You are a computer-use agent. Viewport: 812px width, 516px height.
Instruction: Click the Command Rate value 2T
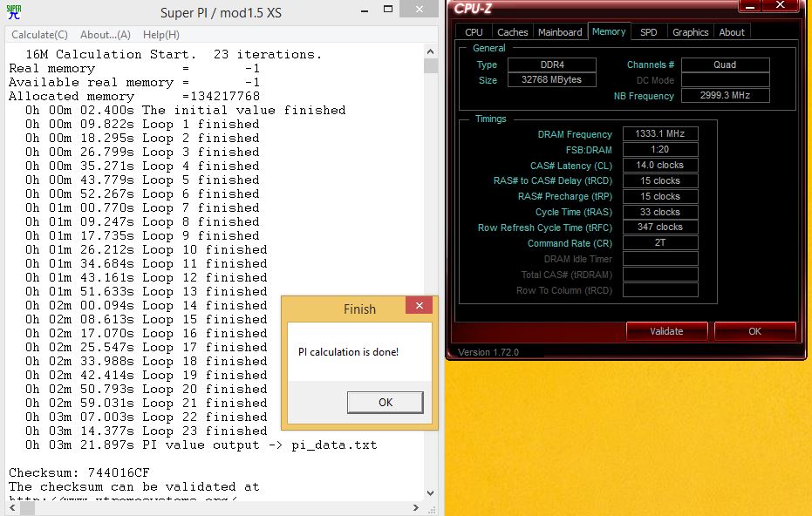[x=660, y=242]
